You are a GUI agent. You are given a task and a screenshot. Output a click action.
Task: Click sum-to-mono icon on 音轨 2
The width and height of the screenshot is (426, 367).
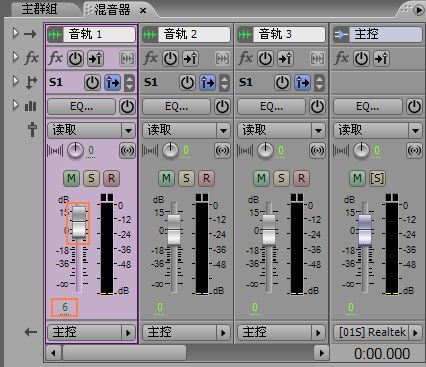[x=222, y=151]
